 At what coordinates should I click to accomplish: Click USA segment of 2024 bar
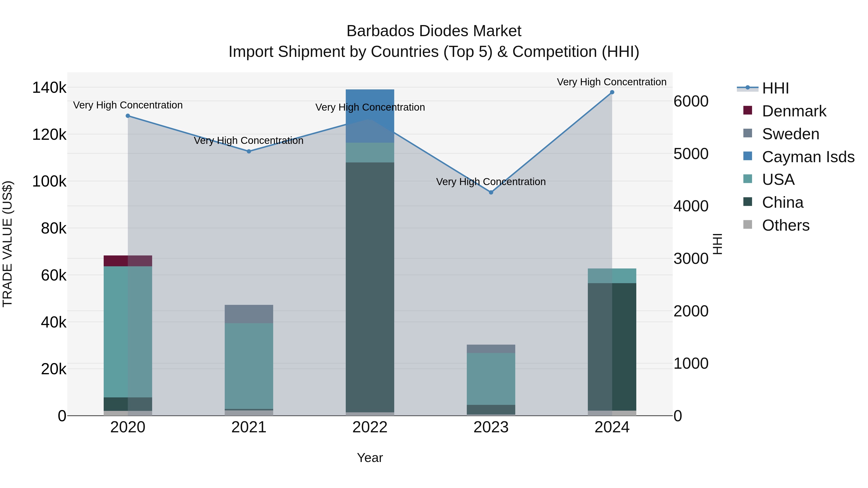612,276
